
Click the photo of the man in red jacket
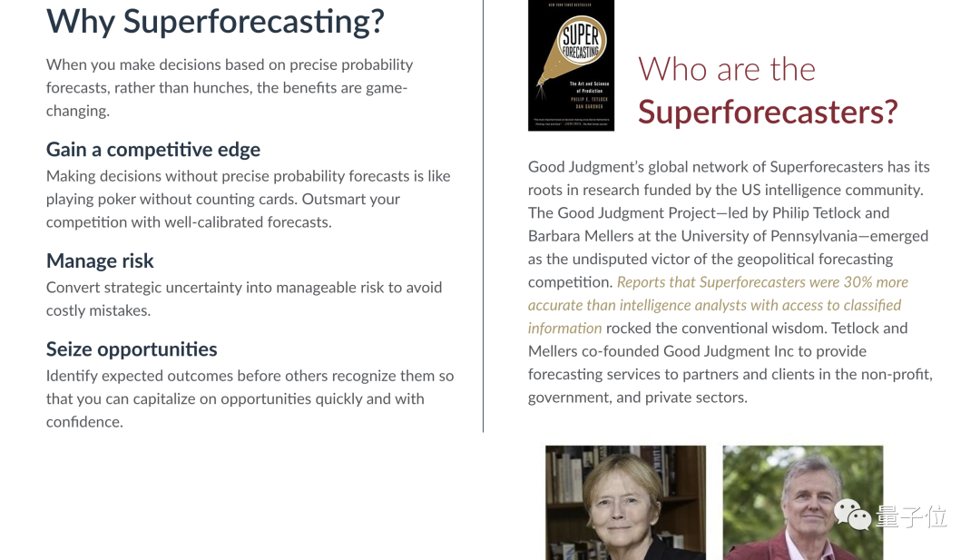coord(803,503)
